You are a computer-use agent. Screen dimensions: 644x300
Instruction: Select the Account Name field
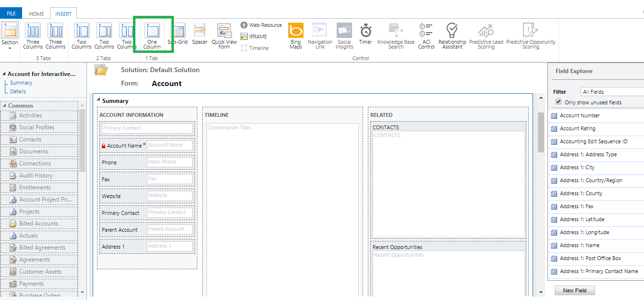pos(147,145)
